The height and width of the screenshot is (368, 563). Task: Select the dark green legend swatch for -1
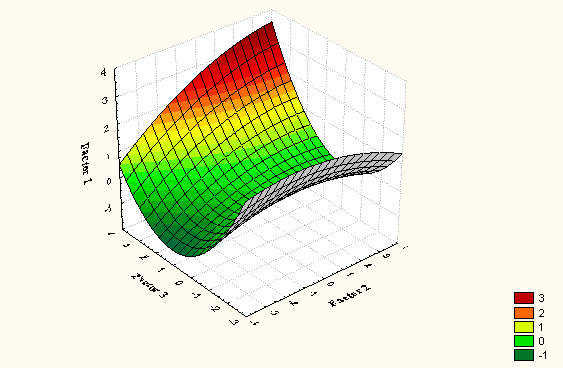point(524,355)
